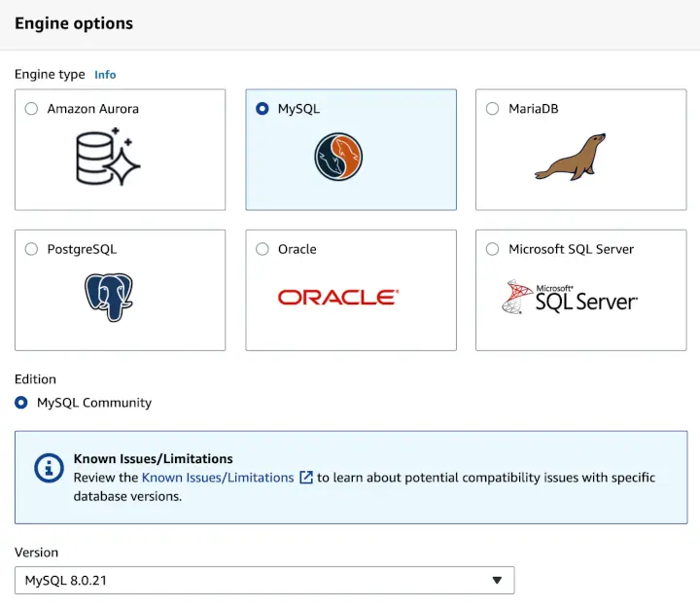Click the MySQL dolphin logo
Viewport: 700px width, 607px height.
pyautogui.click(x=338, y=157)
